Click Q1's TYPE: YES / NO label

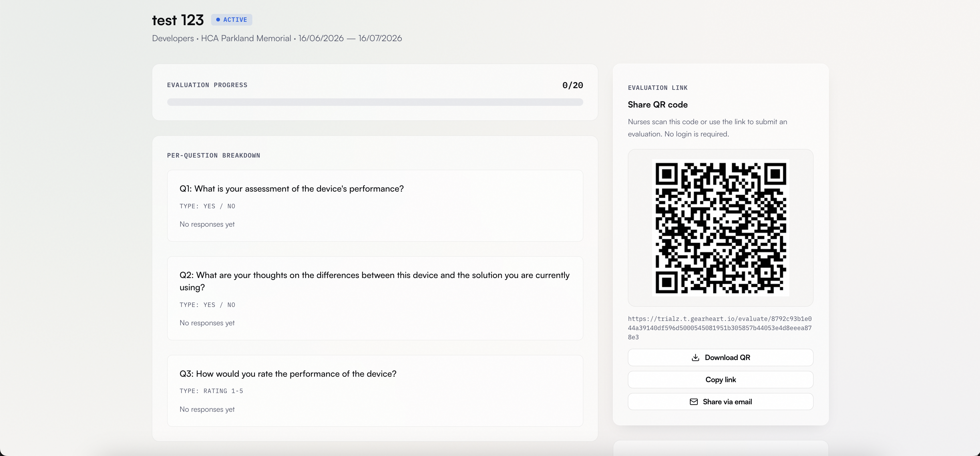[x=207, y=206]
